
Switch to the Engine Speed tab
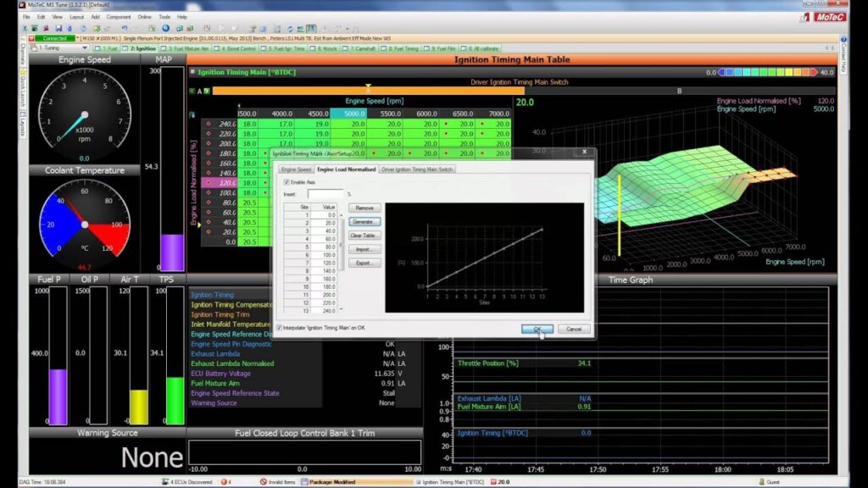[x=296, y=169]
